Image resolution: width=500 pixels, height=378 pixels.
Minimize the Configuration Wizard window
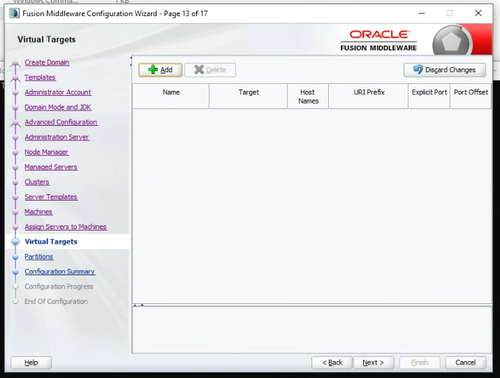click(422, 13)
